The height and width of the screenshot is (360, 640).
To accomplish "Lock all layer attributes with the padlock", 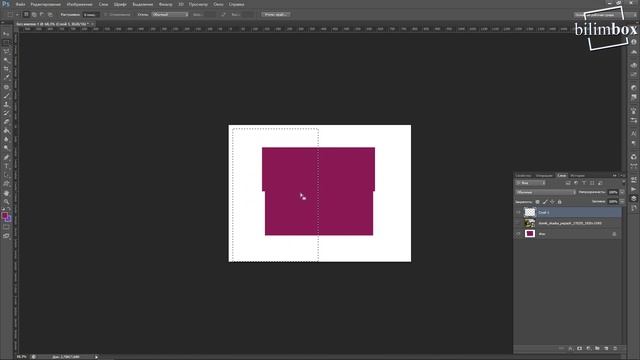I will click(560, 202).
